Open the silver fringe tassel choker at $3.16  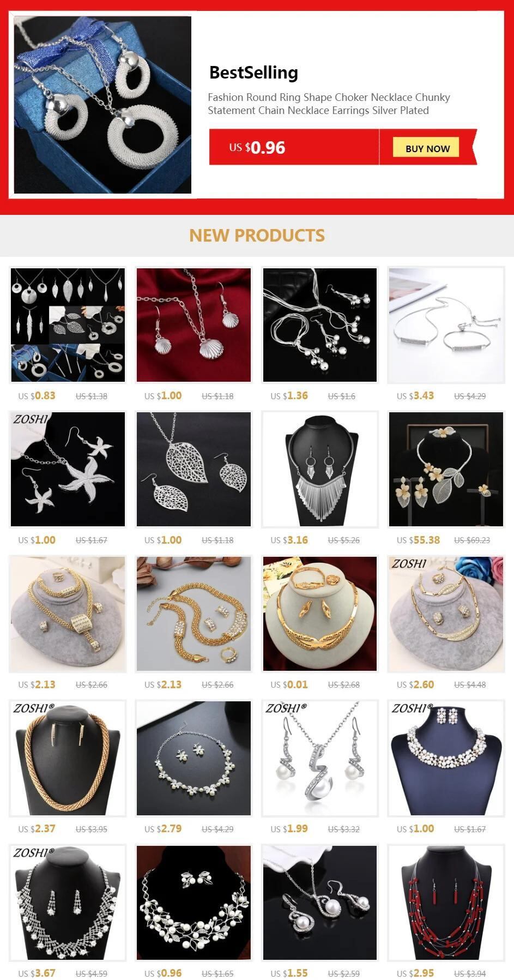coord(320,469)
